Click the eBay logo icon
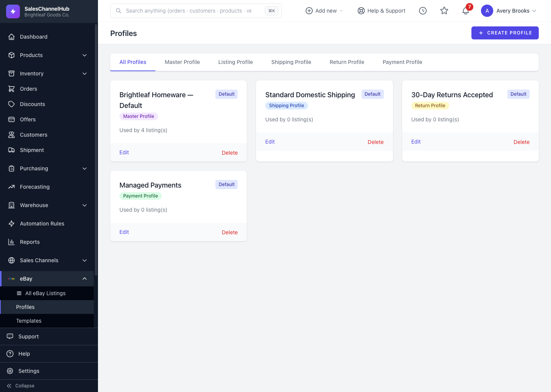 (x=11, y=279)
